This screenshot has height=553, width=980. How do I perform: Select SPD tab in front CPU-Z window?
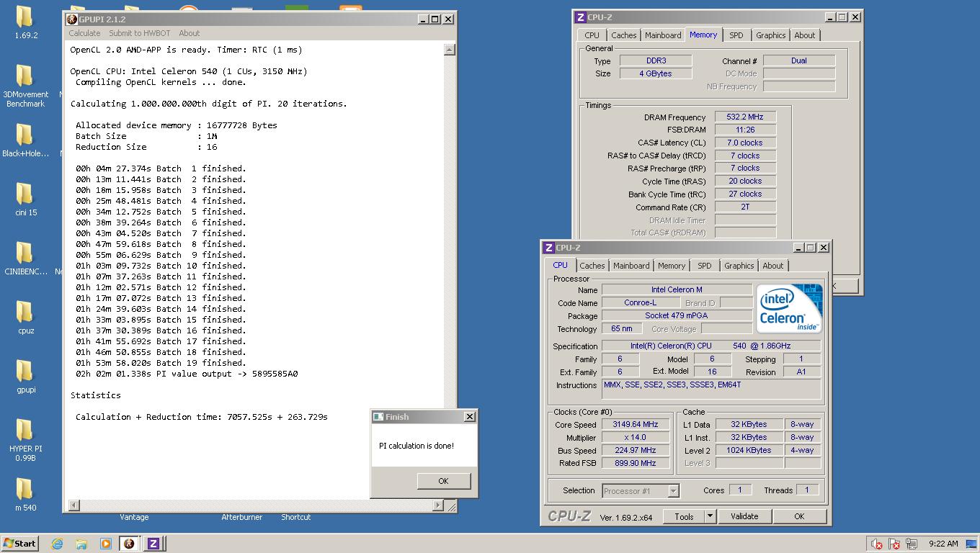[x=704, y=266]
